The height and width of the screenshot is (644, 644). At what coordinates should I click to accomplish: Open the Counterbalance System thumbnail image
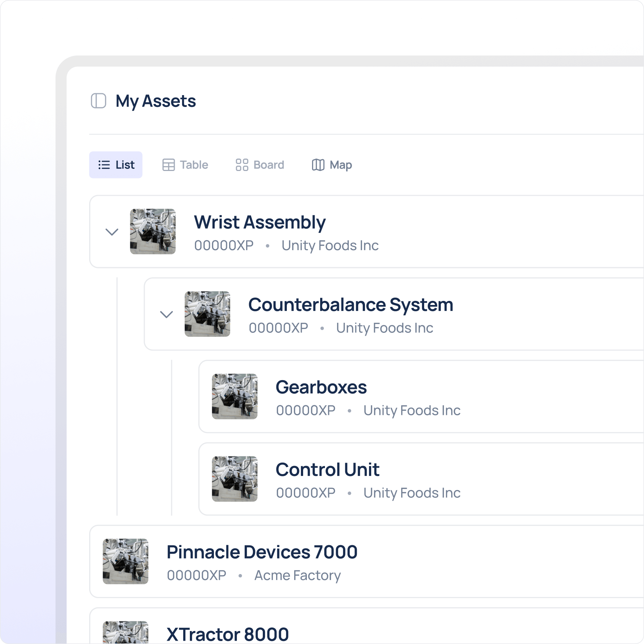pos(207,314)
